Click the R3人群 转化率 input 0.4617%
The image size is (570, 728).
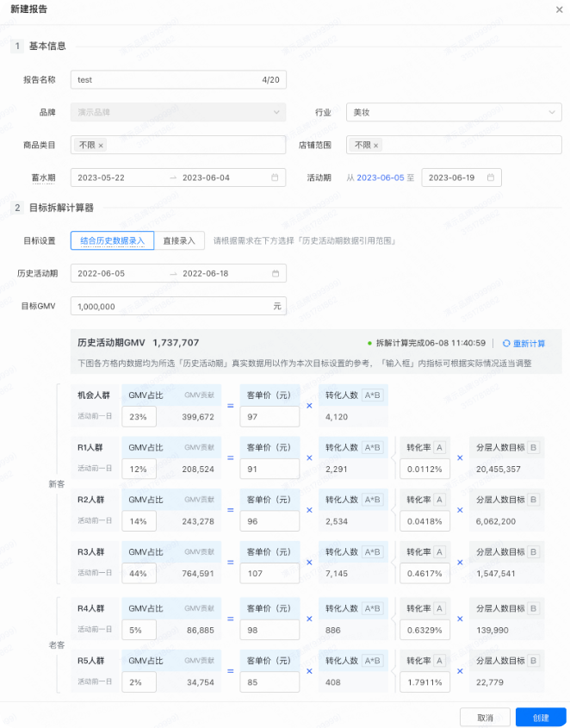[424, 574]
